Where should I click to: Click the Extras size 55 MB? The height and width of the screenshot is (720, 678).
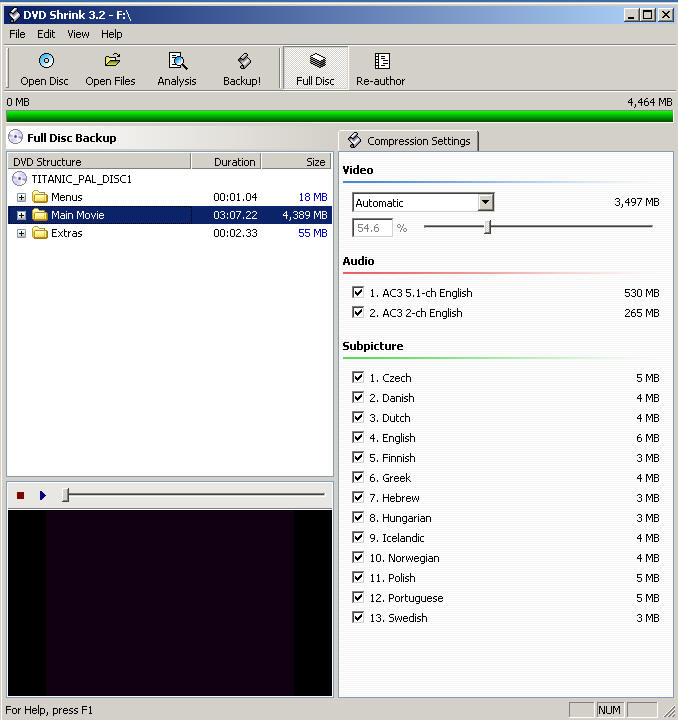click(x=313, y=233)
